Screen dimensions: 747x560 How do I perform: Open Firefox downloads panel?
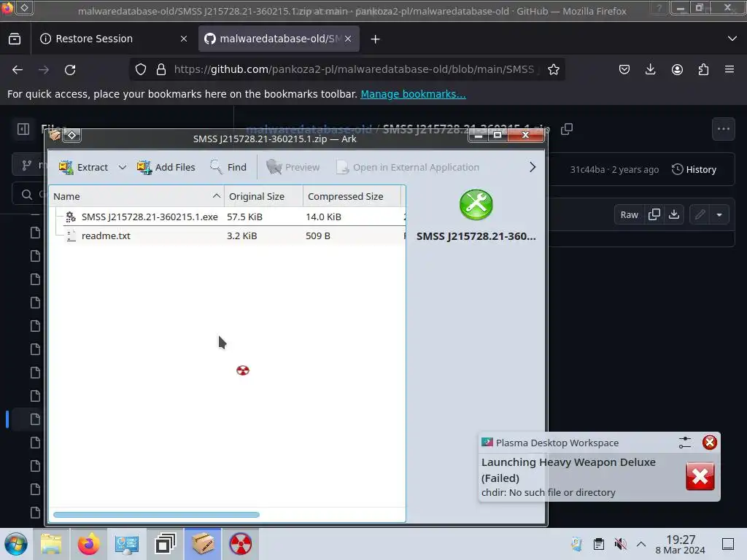point(650,69)
